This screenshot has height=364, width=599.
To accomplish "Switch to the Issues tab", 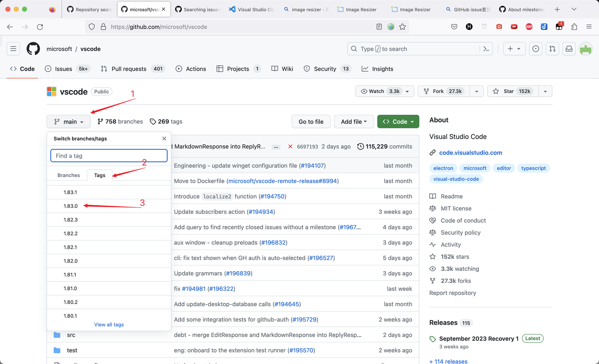I will tap(67, 69).
